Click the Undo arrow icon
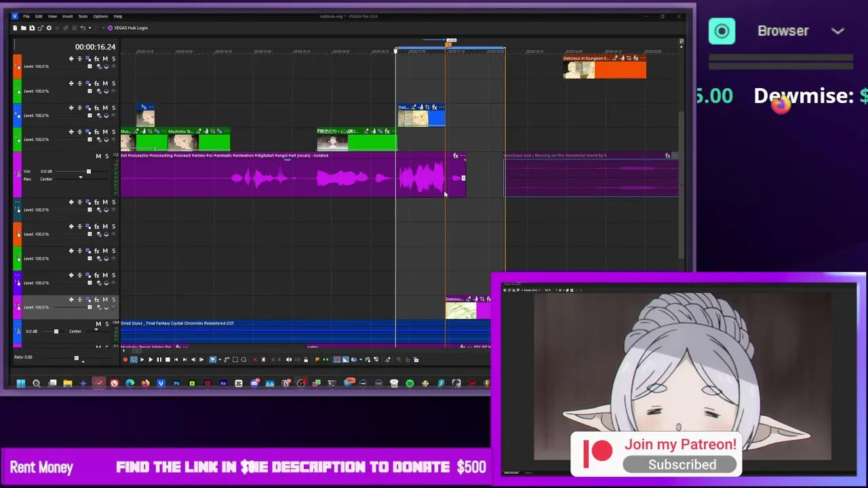Viewport: 868px width, 488px height. point(83,28)
